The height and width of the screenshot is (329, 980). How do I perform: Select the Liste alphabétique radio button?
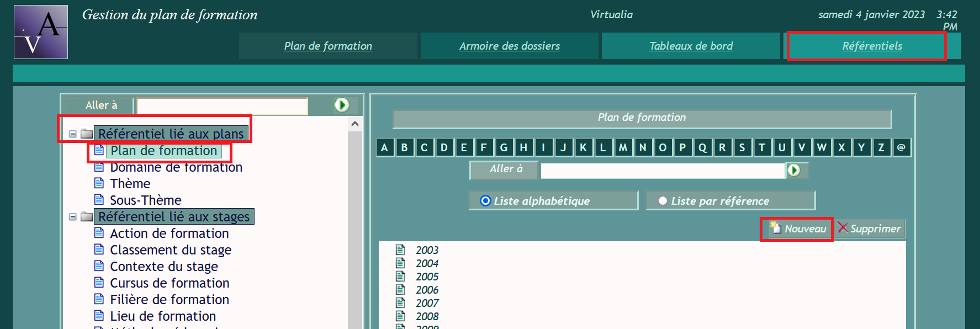coord(485,201)
